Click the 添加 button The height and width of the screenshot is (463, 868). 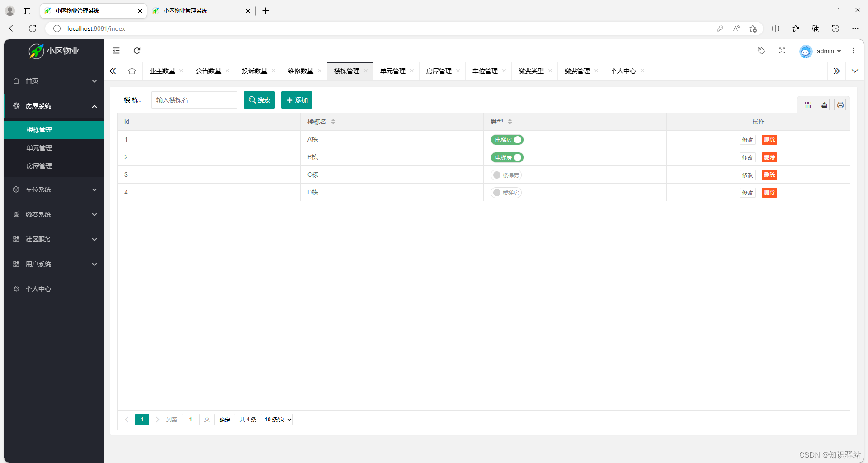(x=297, y=100)
